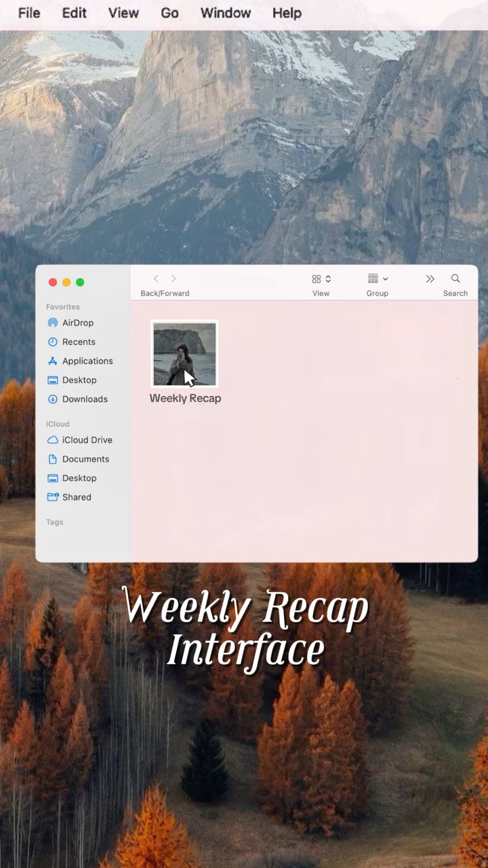Image resolution: width=488 pixels, height=868 pixels.
Task: Select the Weekly Recap thumbnail
Action: pyautogui.click(x=184, y=354)
